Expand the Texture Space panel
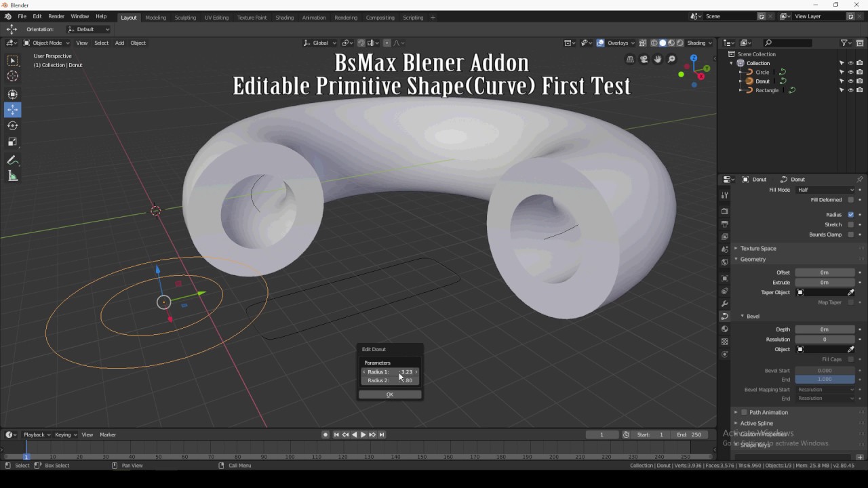 coord(758,249)
